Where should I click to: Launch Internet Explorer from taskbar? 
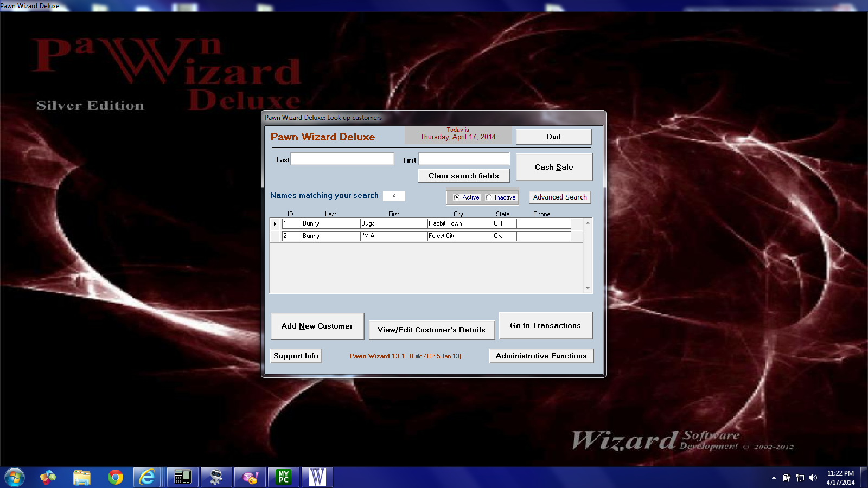click(x=147, y=477)
